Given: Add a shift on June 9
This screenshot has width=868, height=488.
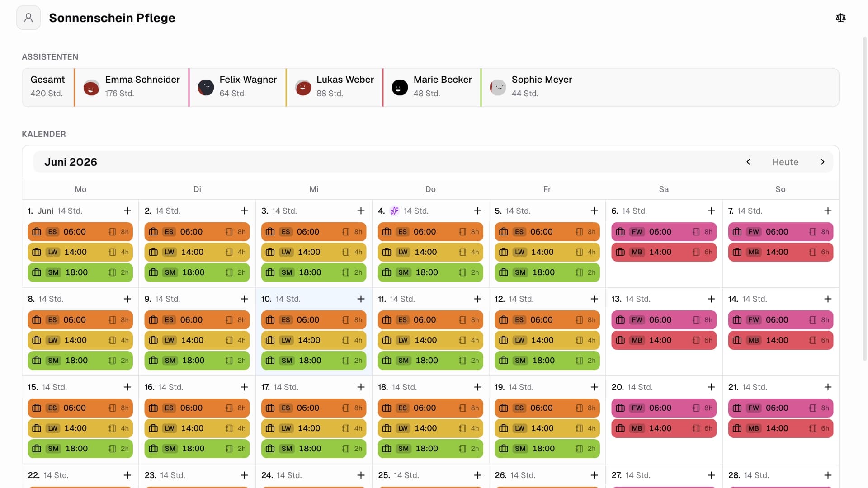Looking at the screenshot, I should [x=244, y=299].
